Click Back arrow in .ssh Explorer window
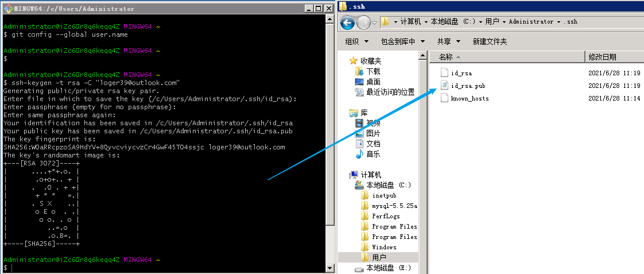Screen dimensions: 644x274 [x=347, y=22]
